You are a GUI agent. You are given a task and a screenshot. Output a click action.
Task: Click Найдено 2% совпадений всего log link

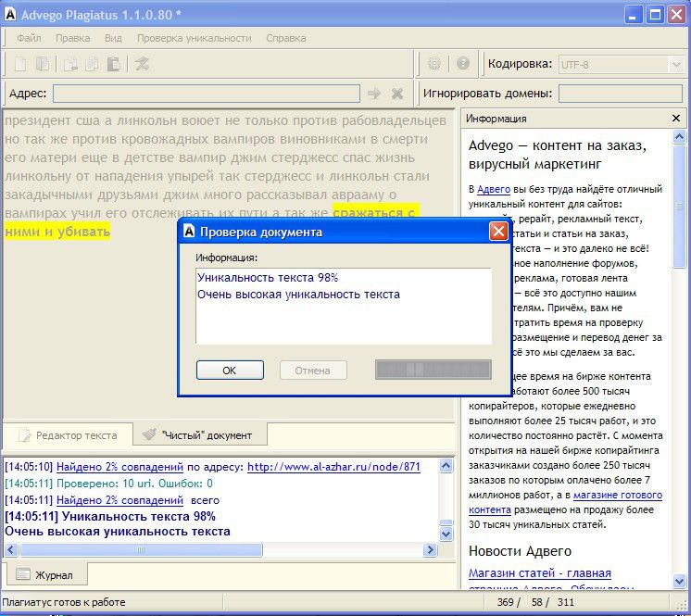119,500
